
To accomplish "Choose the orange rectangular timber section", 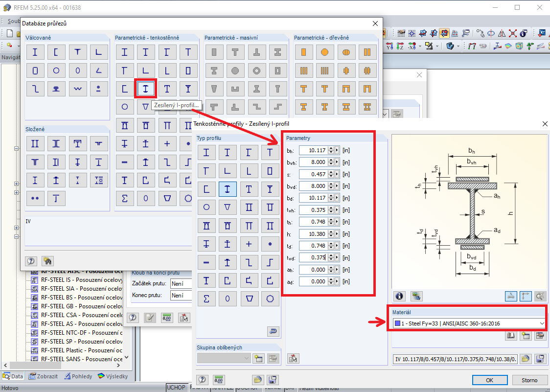I will pyautogui.click(x=304, y=52).
